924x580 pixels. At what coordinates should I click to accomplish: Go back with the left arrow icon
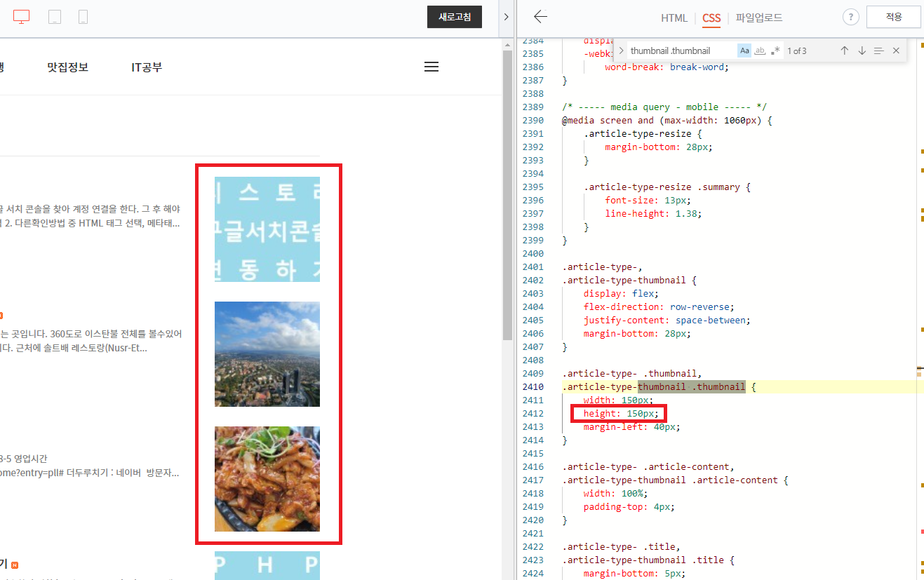click(x=540, y=17)
